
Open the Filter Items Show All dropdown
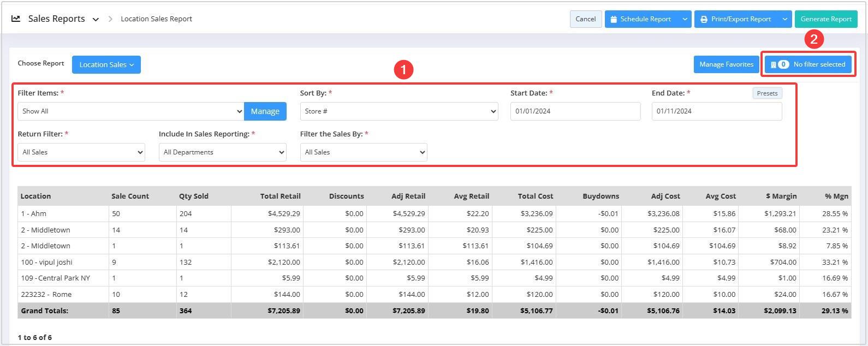(131, 111)
